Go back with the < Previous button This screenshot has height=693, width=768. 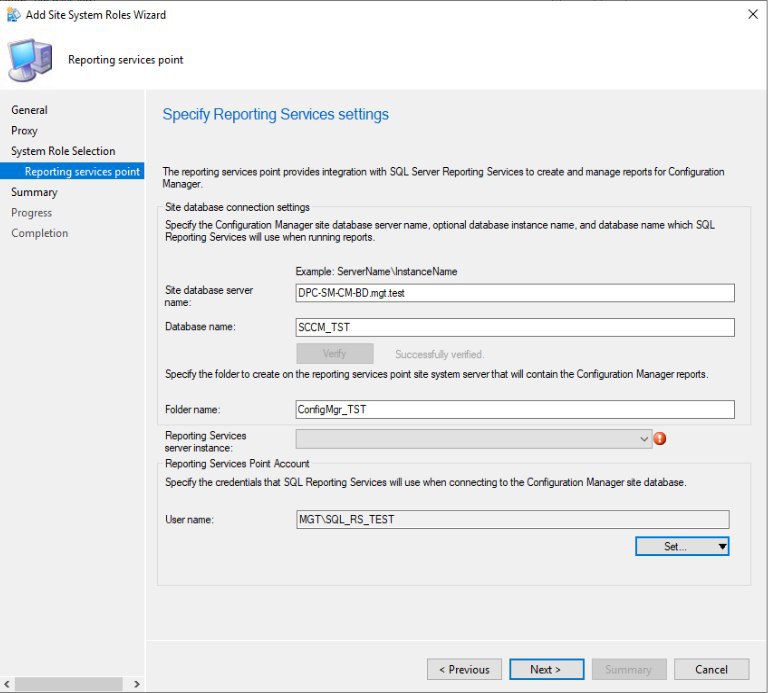click(x=464, y=669)
